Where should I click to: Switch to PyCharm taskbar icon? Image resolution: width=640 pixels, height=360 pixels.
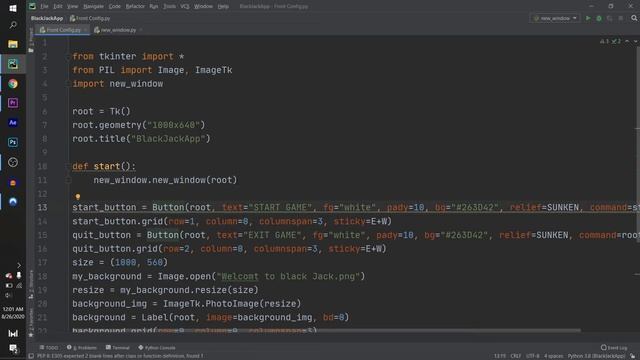click(x=13, y=64)
